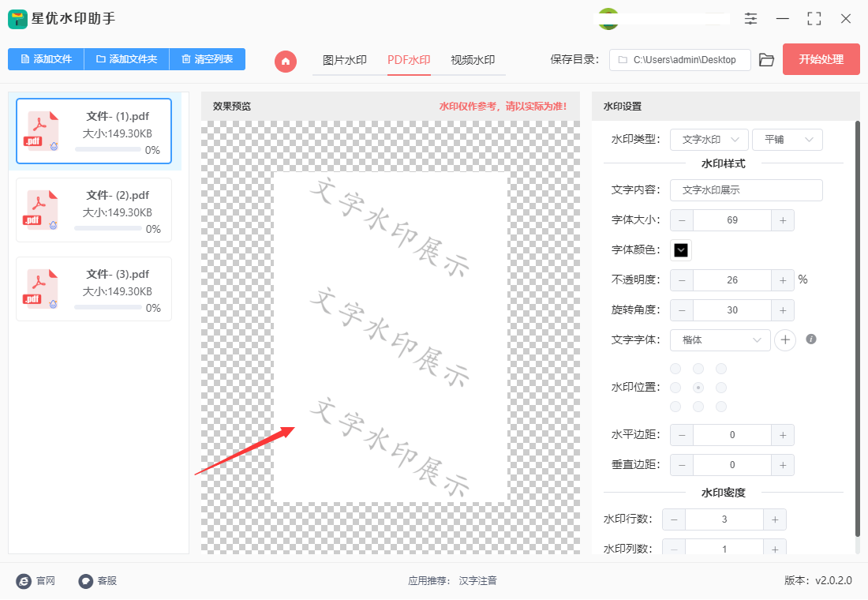Select the center watermark position radio button
The height and width of the screenshot is (600, 868).
(x=698, y=387)
